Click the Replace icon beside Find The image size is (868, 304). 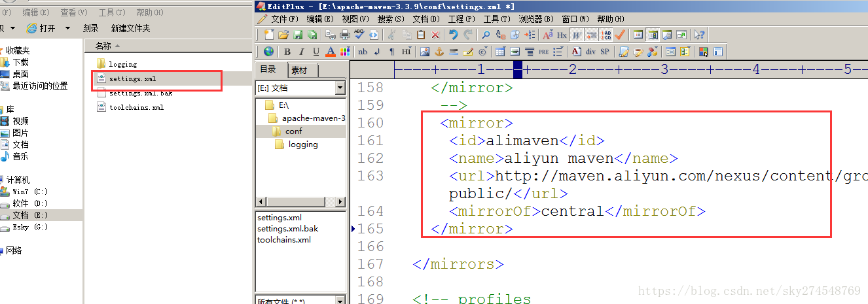[500, 35]
